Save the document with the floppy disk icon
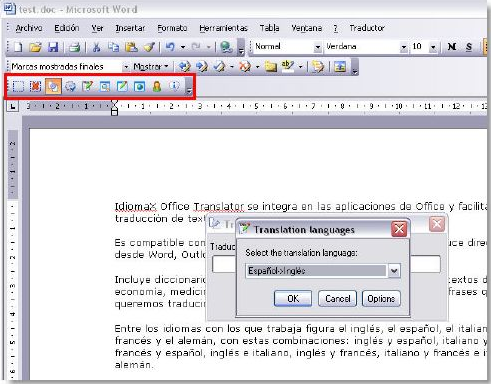491x384 pixels. tap(53, 47)
